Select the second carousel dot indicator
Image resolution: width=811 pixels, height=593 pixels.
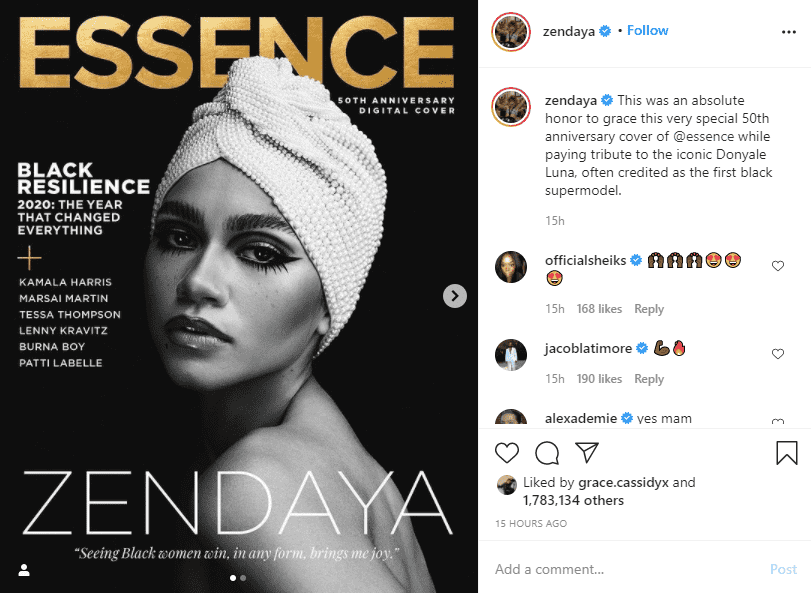tap(243, 578)
